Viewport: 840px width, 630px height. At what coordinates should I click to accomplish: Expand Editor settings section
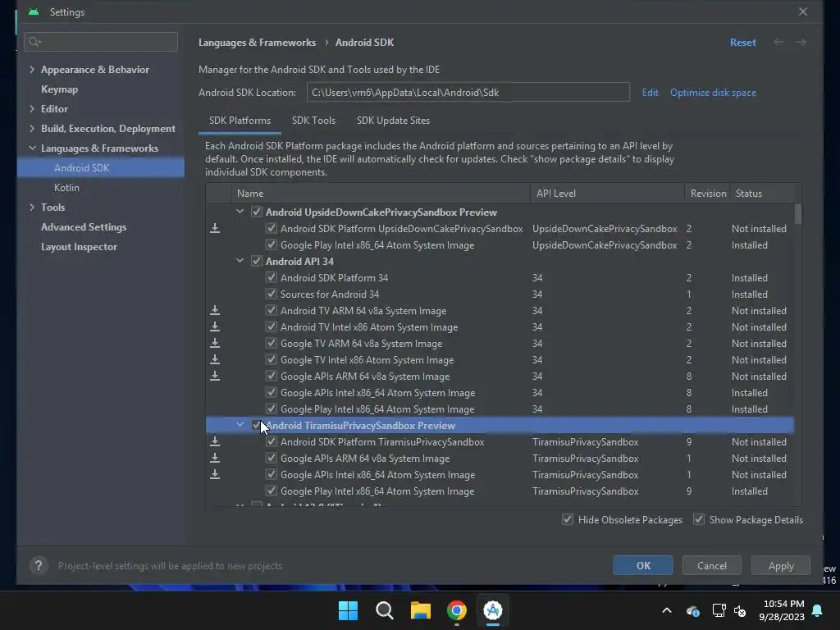coord(32,109)
